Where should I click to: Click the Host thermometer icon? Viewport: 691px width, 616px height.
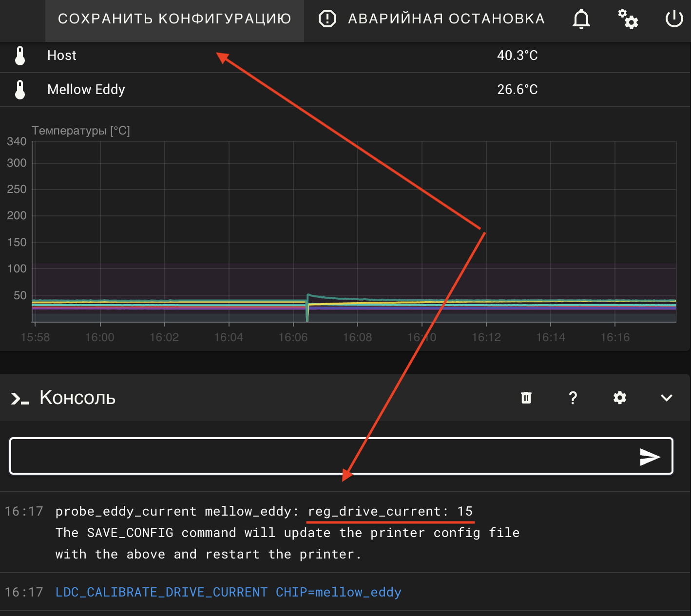(x=20, y=56)
